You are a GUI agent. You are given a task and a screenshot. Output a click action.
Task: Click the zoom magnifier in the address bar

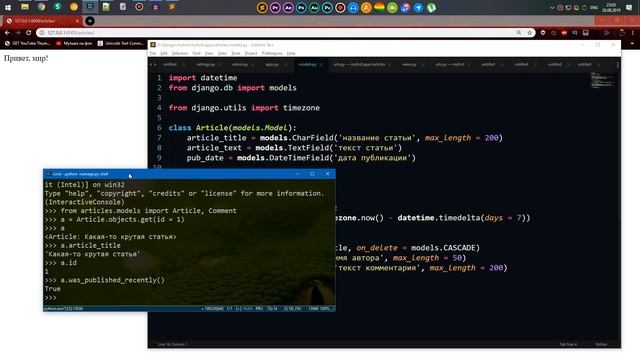click(519, 33)
